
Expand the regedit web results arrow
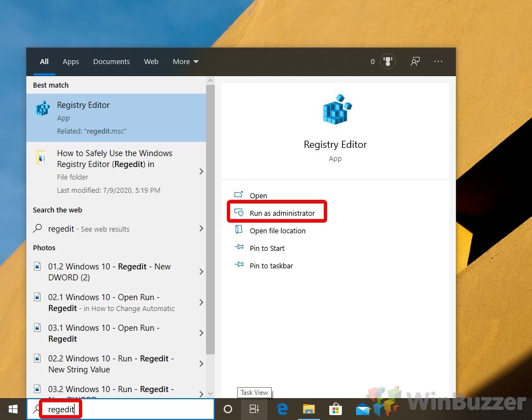tap(201, 228)
